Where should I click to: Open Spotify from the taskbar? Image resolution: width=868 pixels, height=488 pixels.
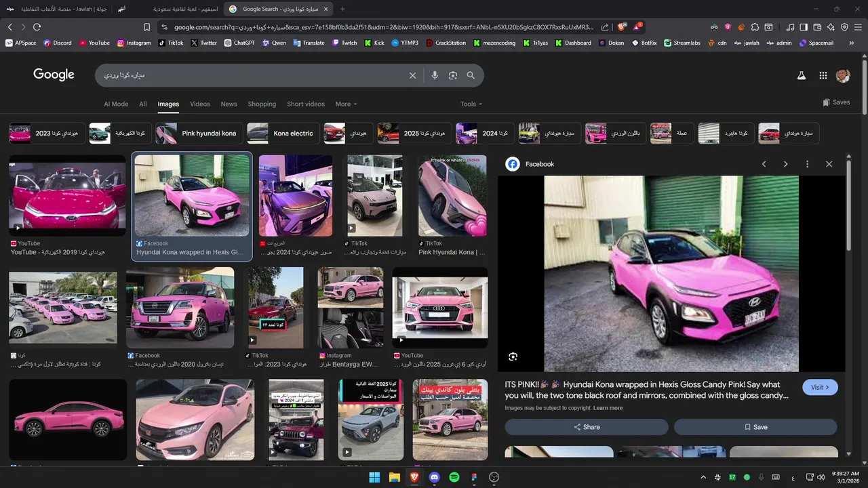tap(454, 477)
